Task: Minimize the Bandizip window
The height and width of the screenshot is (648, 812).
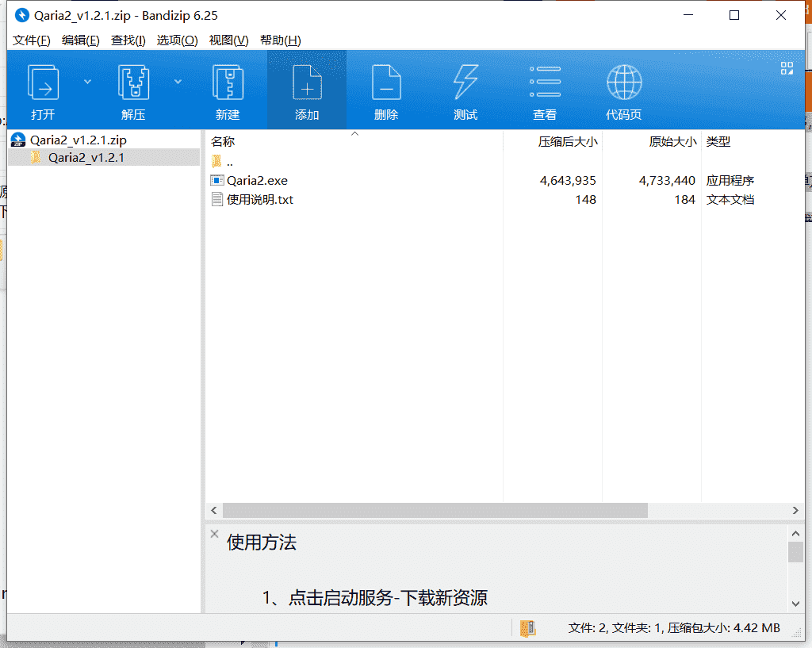Action: [688, 15]
